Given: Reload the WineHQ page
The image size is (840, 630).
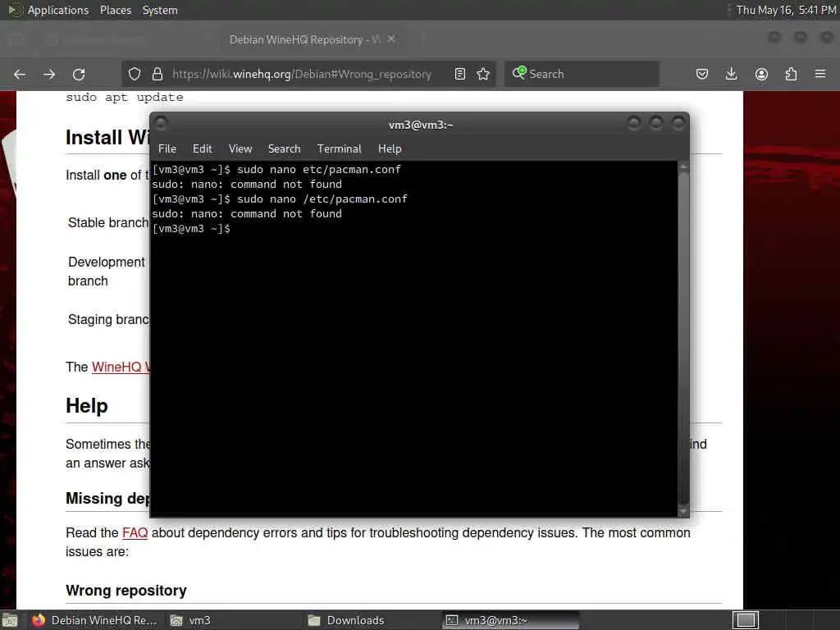Looking at the screenshot, I should pyautogui.click(x=79, y=74).
